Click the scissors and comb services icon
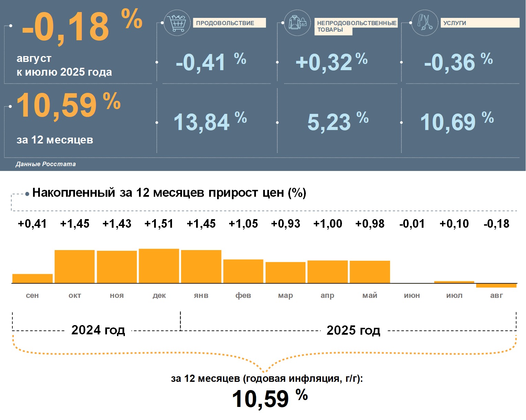The height and width of the screenshot is (420, 526). (425, 23)
